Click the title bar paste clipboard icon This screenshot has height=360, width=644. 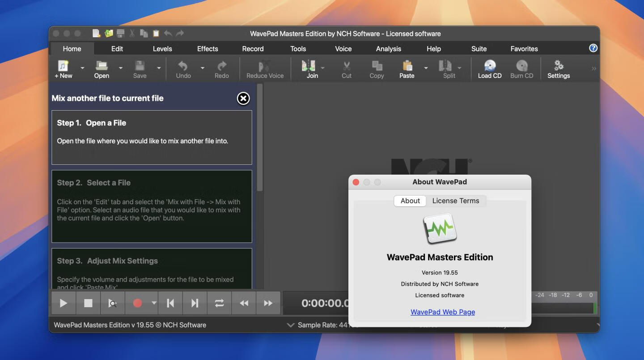coord(156,33)
